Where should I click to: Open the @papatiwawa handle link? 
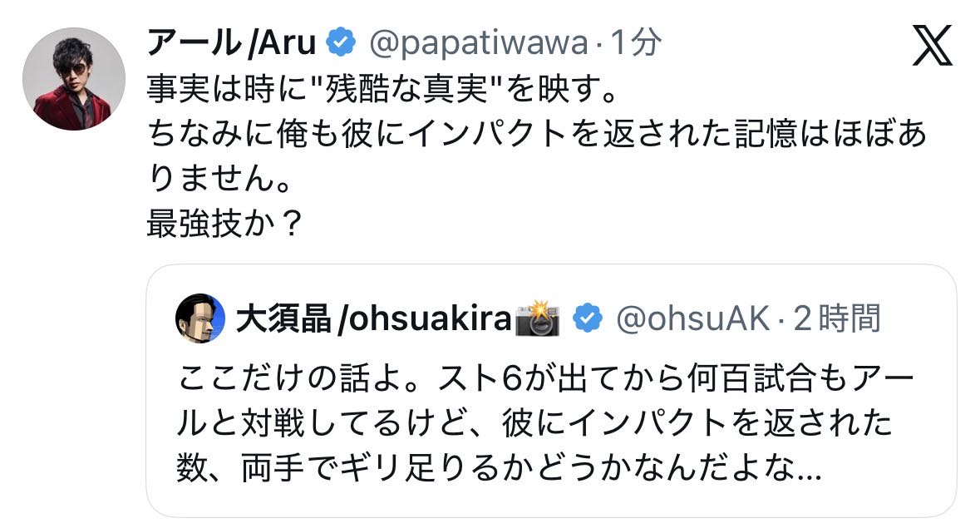(x=477, y=42)
